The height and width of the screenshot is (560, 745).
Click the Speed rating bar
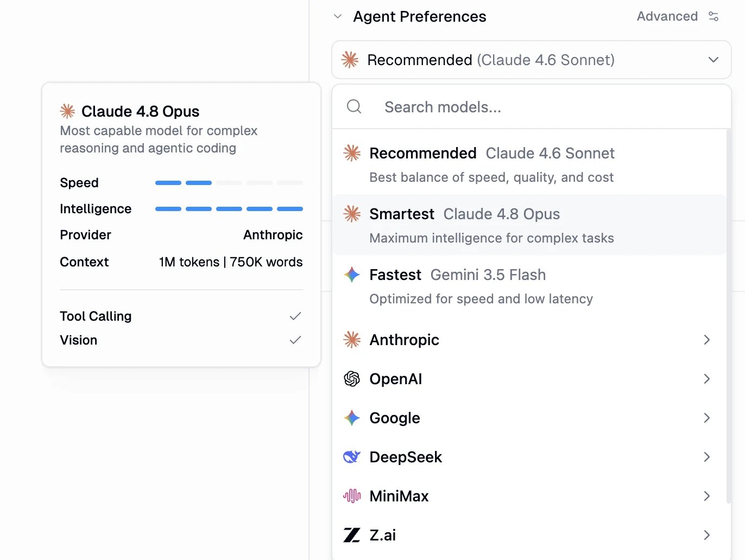coord(229,183)
